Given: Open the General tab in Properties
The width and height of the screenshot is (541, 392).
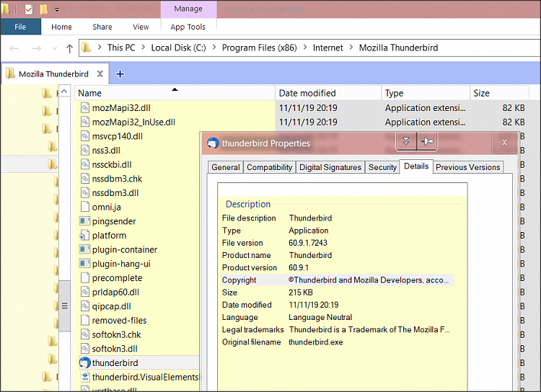Looking at the screenshot, I should click(226, 167).
